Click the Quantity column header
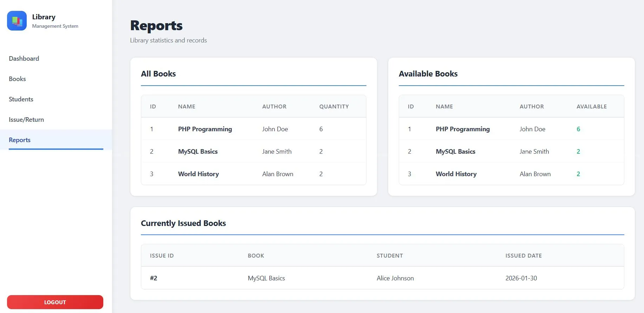644x313 pixels. point(334,107)
